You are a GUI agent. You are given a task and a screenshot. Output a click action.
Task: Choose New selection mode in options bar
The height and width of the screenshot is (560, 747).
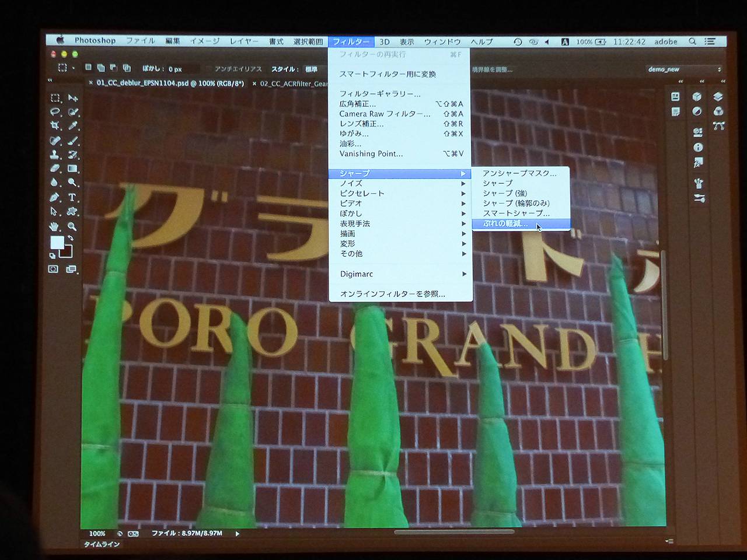coord(89,68)
